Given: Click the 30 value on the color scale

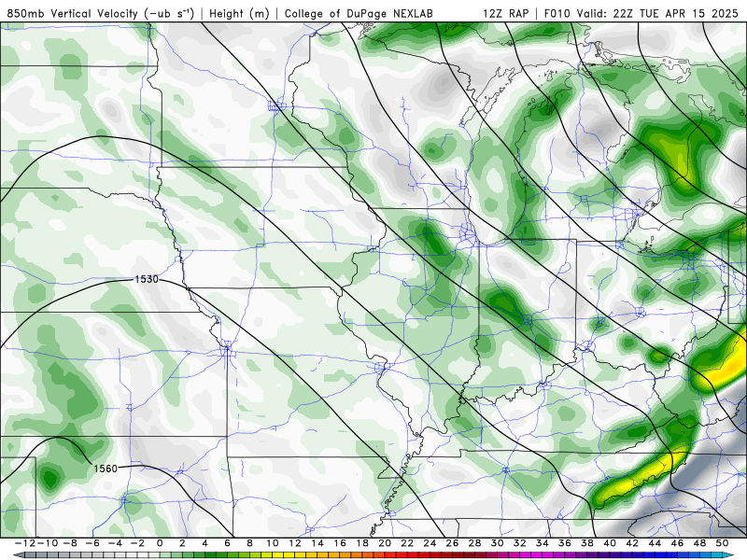Looking at the screenshot, I should click(x=498, y=543).
